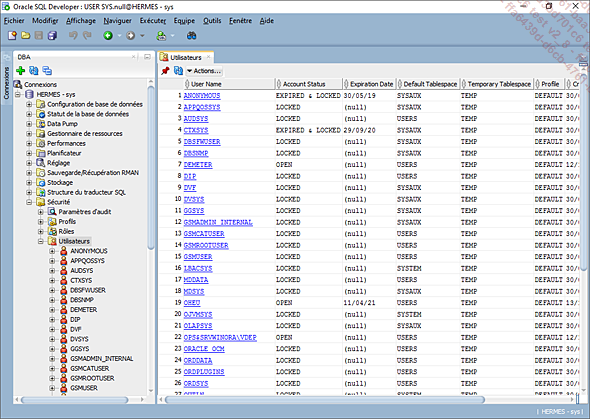This screenshot has height=419, width=590.
Task: Click the Forward navigation arrow icon
Action: click(x=131, y=35)
